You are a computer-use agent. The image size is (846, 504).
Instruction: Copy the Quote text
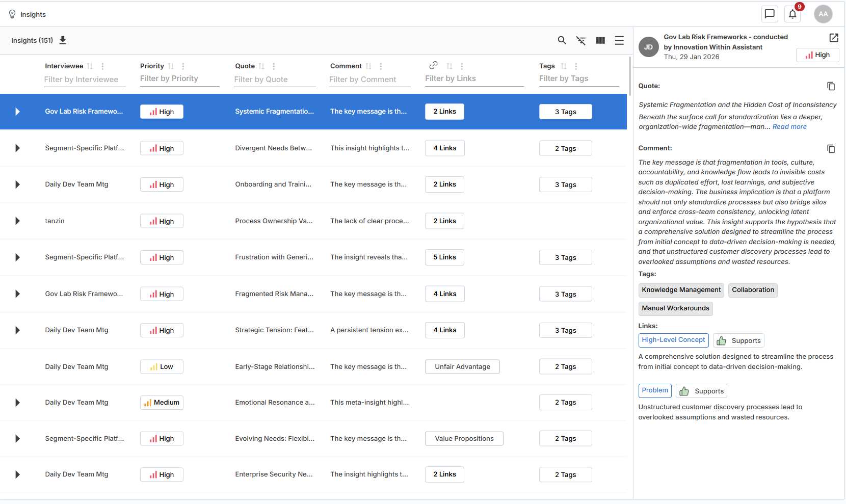831,86
